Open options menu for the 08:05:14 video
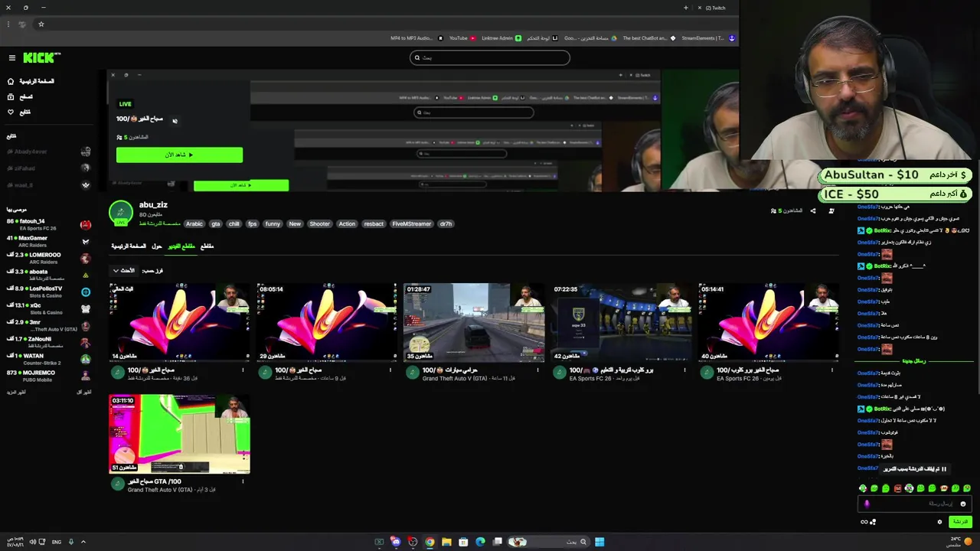Viewport: 980px width, 551px height. (390, 370)
